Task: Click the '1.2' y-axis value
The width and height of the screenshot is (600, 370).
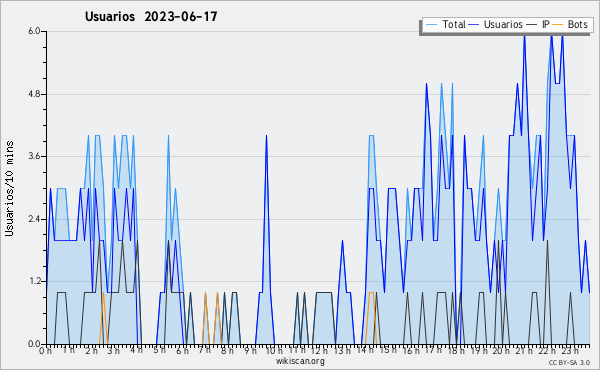Action: 34,282
